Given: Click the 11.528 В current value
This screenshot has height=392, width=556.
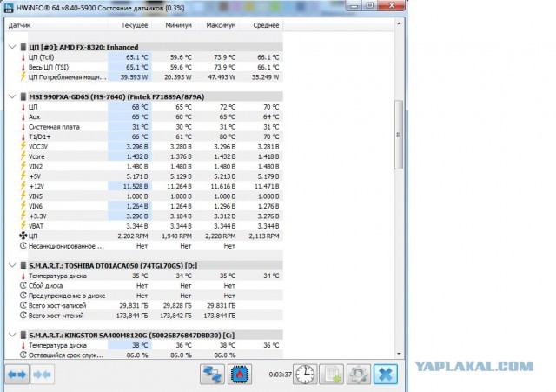Looking at the screenshot, I should 136,186.
